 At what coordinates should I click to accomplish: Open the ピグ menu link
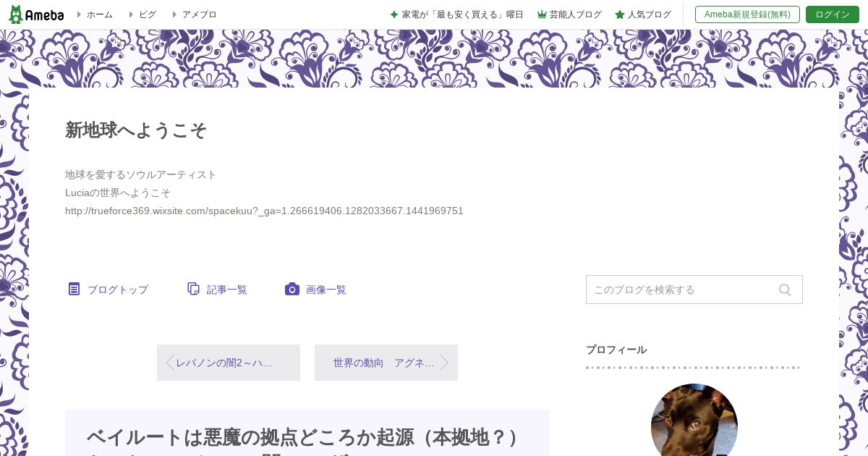[x=142, y=14]
